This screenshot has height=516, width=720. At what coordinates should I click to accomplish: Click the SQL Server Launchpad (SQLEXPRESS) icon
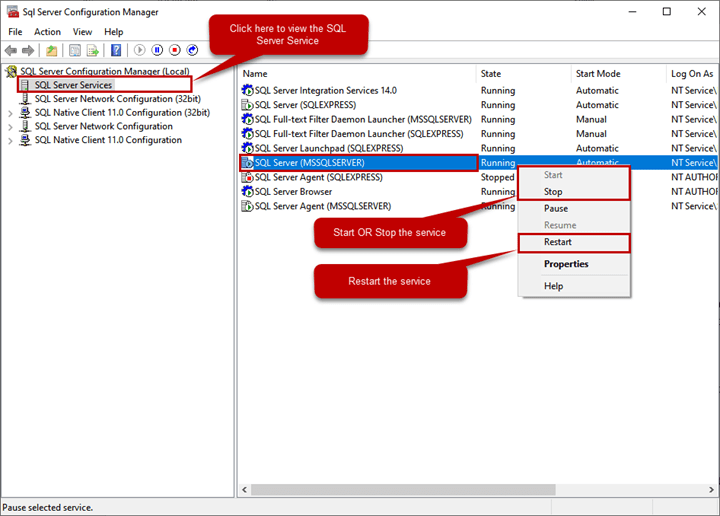coord(248,148)
